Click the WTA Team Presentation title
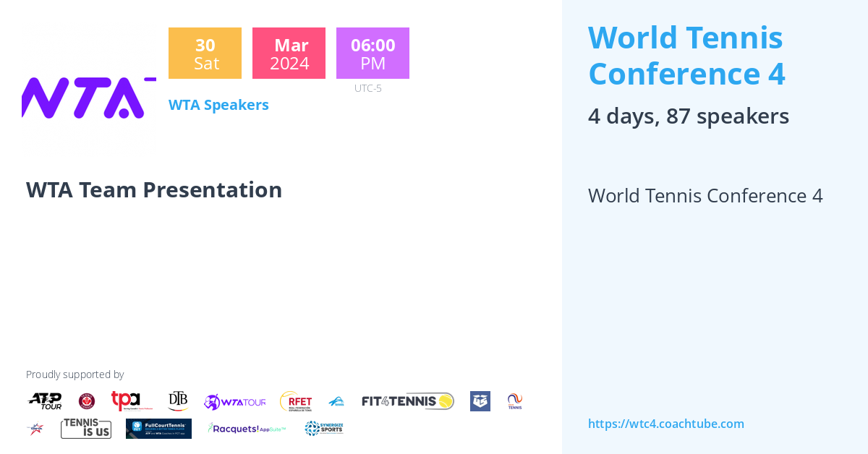 [x=154, y=189]
